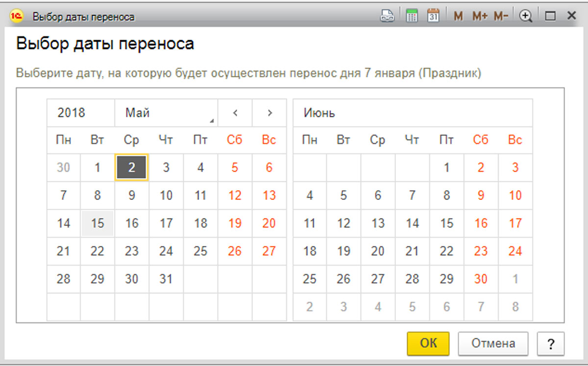Select Saturday June 23
The width and height of the screenshot is (588, 366).
pyautogui.click(x=481, y=251)
